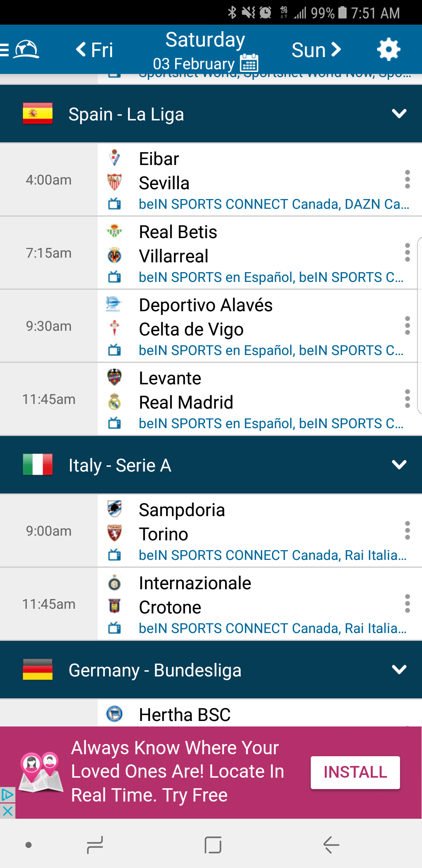Open options for Levante vs Real Madrid
422x868 pixels.
tap(407, 399)
